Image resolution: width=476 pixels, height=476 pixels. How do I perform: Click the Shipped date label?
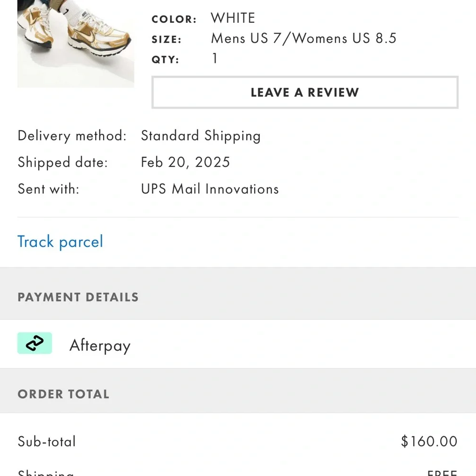pos(63,162)
